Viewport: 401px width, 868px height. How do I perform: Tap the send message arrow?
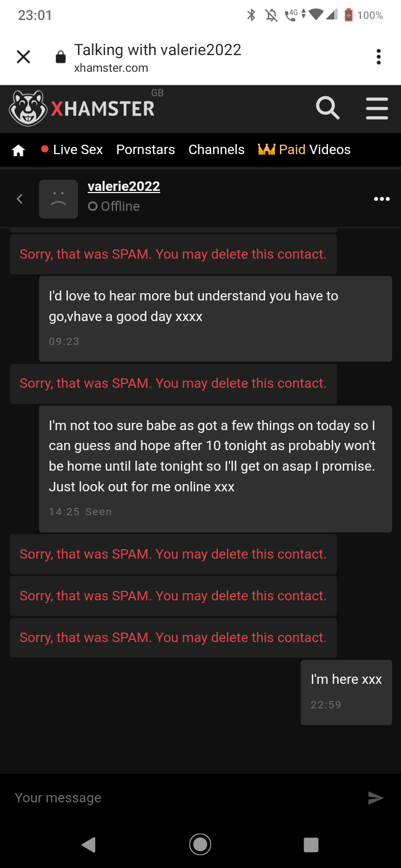(376, 798)
